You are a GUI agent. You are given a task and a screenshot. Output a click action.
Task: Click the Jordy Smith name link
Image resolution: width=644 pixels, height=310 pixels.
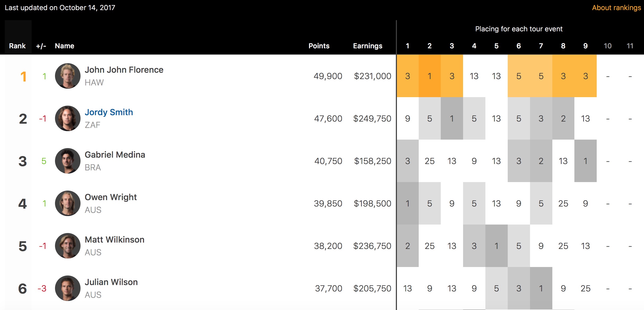point(109,112)
